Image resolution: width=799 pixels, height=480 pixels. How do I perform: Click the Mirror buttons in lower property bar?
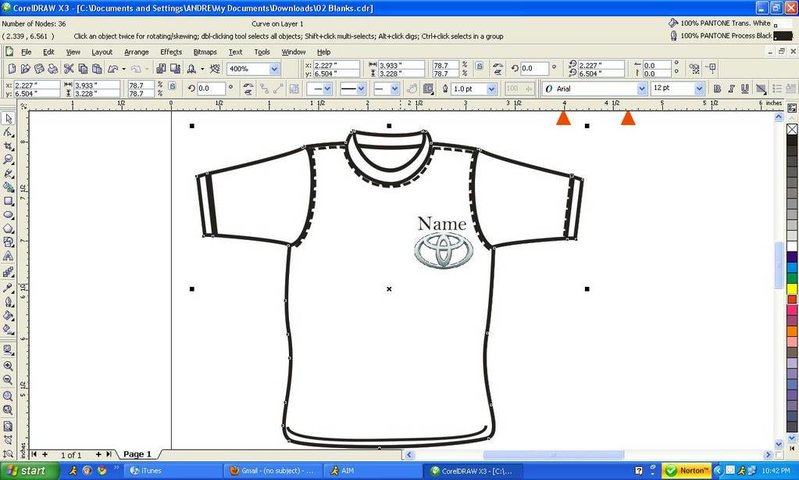pos(248,89)
